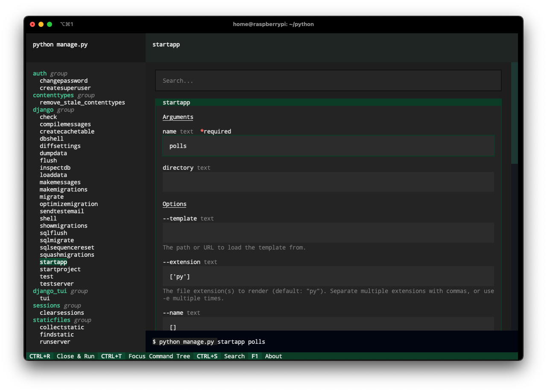Collapse the auth group
547x392 pixels.
tap(50, 73)
